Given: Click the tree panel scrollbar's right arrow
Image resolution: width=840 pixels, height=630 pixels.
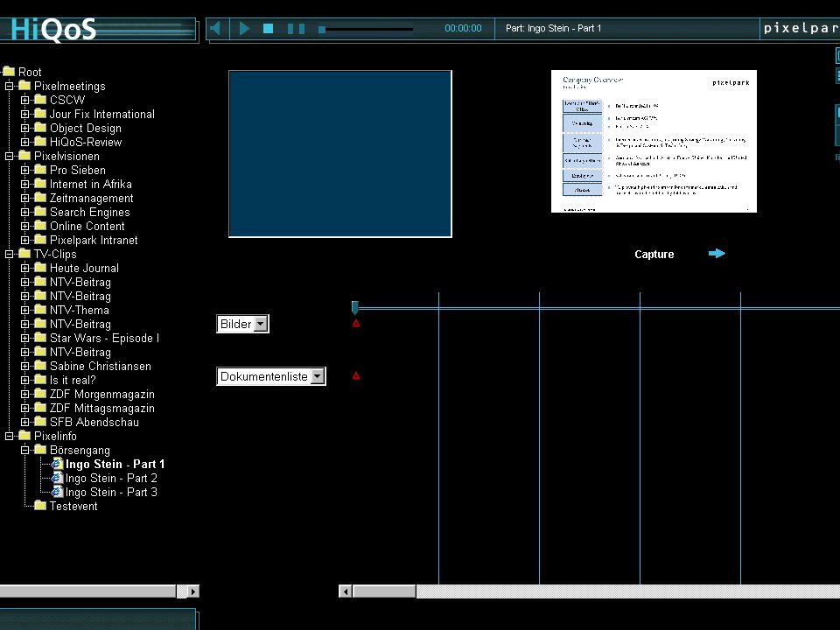Looking at the screenshot, I should coord(192,591).
